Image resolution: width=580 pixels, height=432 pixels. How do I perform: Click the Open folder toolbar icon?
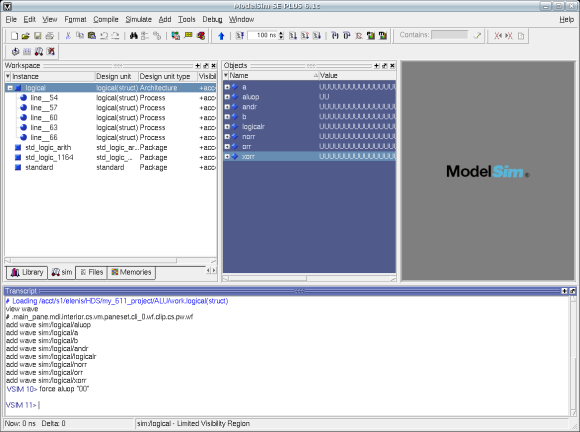[x=26, y=36]
